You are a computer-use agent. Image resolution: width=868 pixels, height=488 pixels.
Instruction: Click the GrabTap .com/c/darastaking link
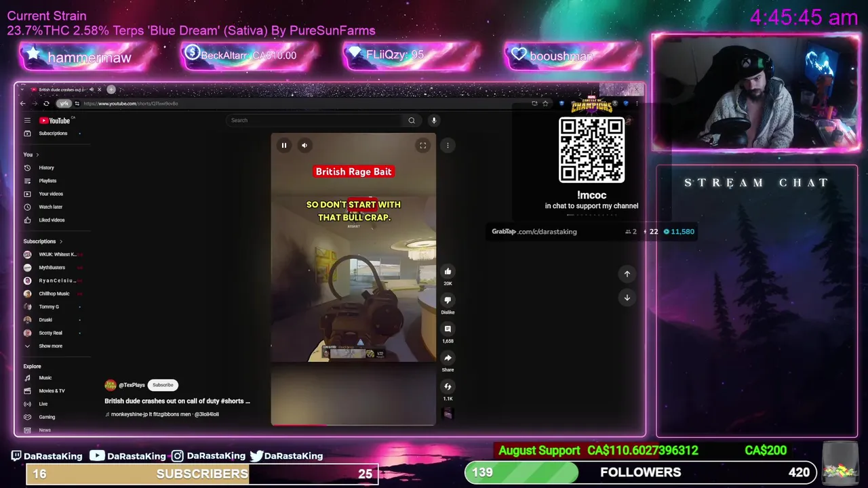click(x=534, y=232)
